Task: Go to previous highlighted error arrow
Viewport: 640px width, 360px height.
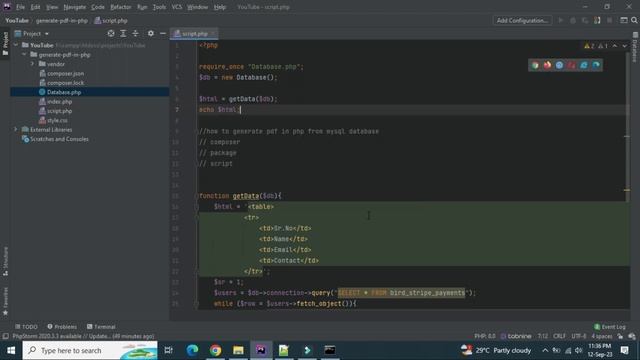Action: pos(615,46)
